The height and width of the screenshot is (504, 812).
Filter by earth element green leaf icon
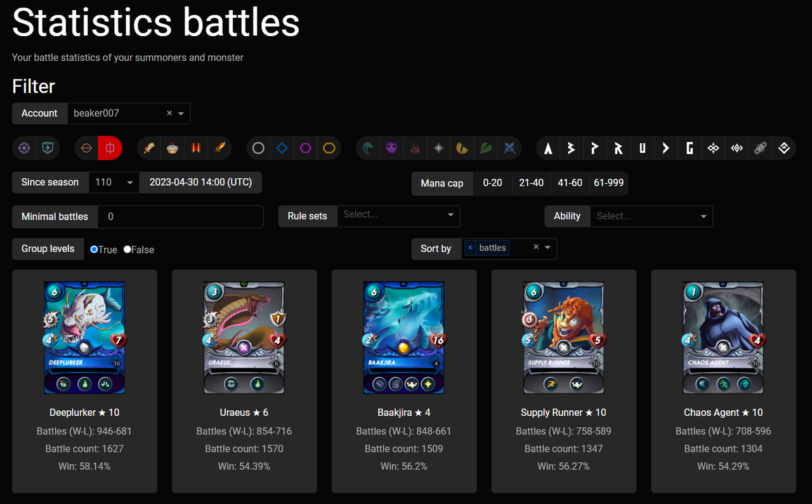coord(485,148)
